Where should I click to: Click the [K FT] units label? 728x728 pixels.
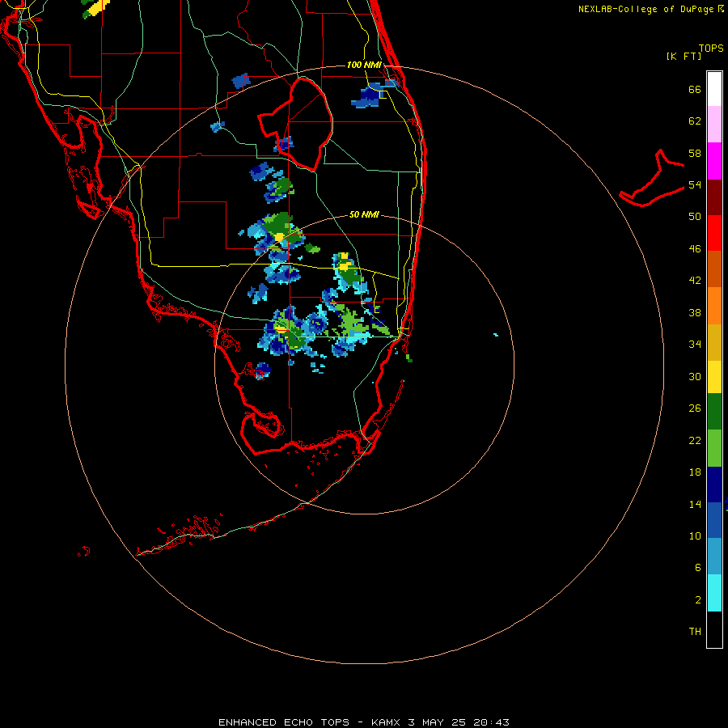(x=684, y=56)
